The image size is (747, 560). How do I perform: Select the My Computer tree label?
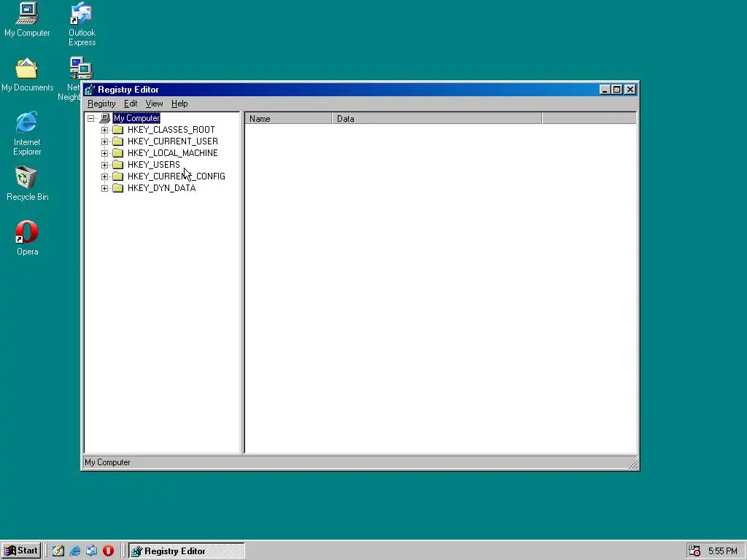(x=136, y=118)
